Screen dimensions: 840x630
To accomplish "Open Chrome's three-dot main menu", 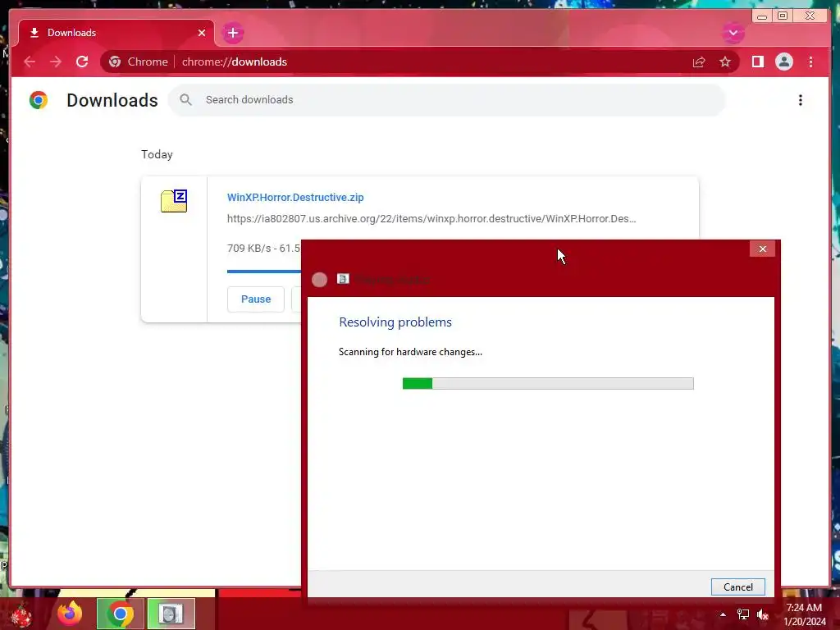I will point(810,62).
